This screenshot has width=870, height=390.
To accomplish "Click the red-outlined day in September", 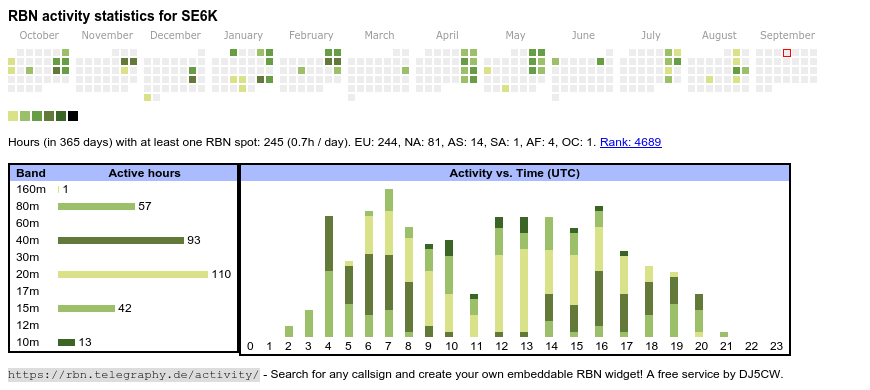I will tap(787, 53).
